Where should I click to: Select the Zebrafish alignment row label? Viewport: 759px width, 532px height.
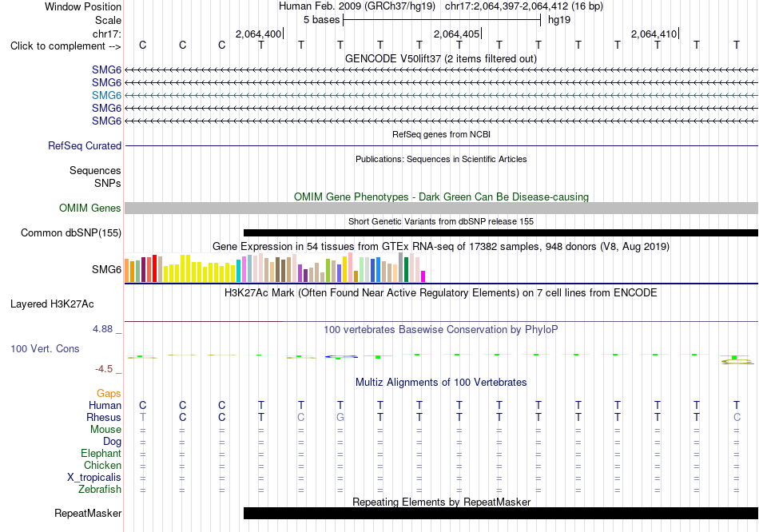(100, 490)
